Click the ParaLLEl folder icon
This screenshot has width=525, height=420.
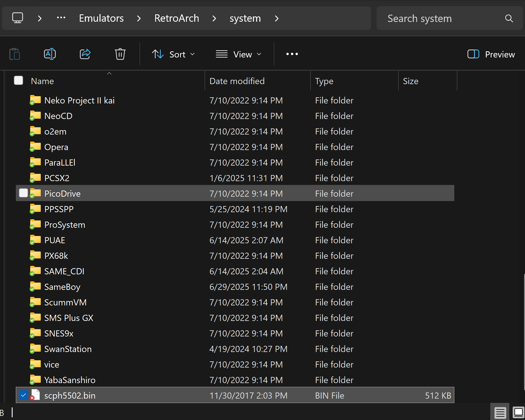[x=35, y=162]
